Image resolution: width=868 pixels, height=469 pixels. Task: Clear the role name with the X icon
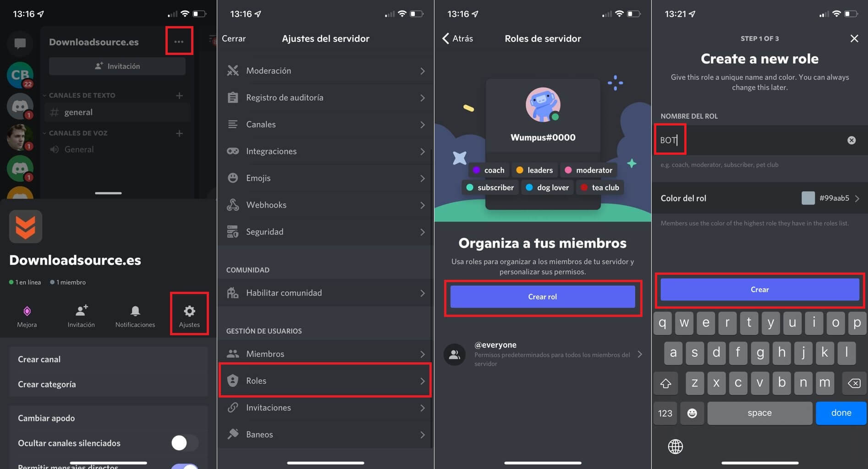(x=852, y=140)
